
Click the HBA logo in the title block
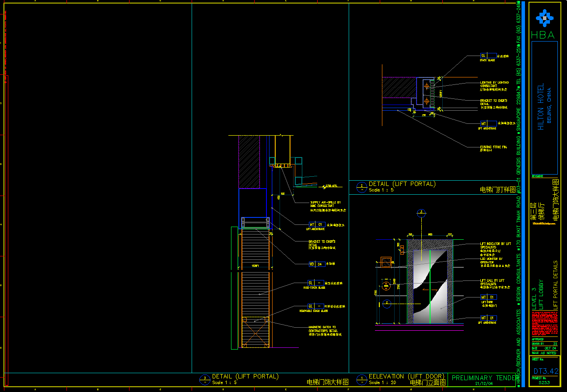[544, 17]
